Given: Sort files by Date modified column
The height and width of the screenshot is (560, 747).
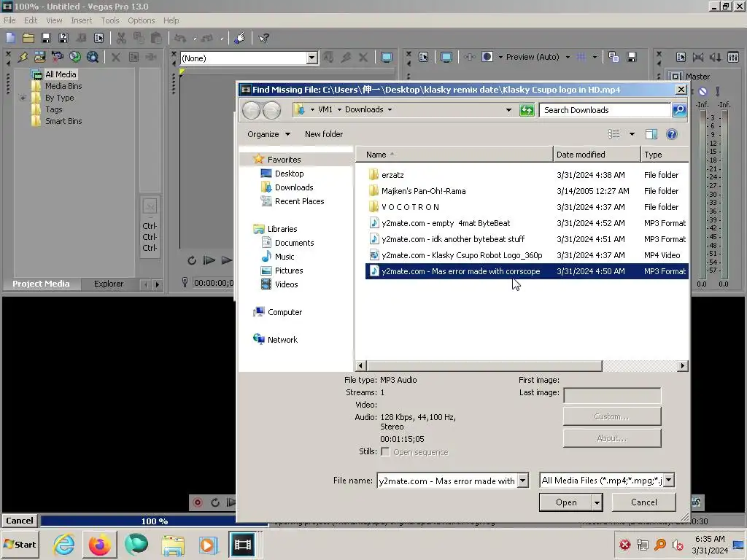Looking at the screenshot, I should 597,155.
